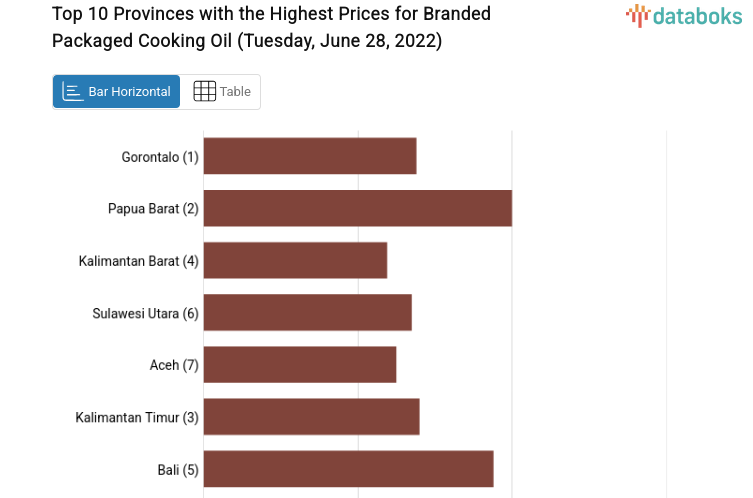
Task: Click the Gorontalo bar in the chart
Action: [310, 156]
